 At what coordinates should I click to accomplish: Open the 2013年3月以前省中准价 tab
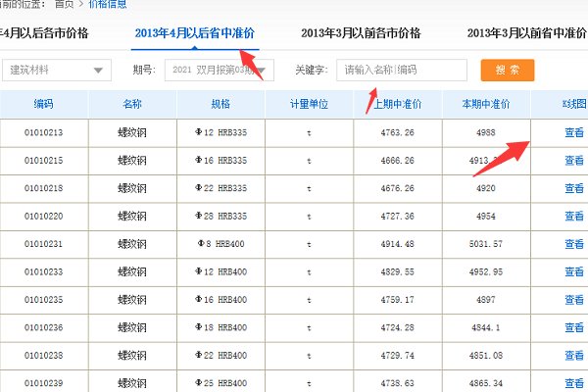pyautogui.click(x=527, y=33)
